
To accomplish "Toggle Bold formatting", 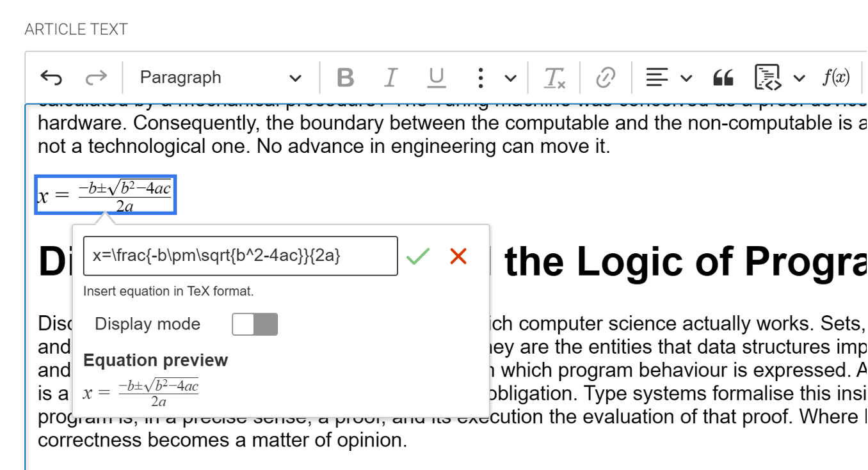I will pyautogui.click(x=346, y=78).
